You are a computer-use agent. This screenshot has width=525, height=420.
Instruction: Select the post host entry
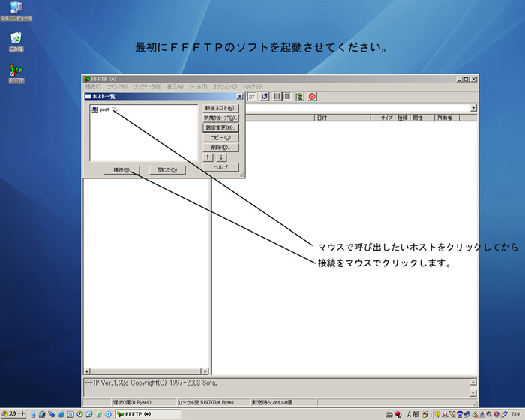coord(100,109)
